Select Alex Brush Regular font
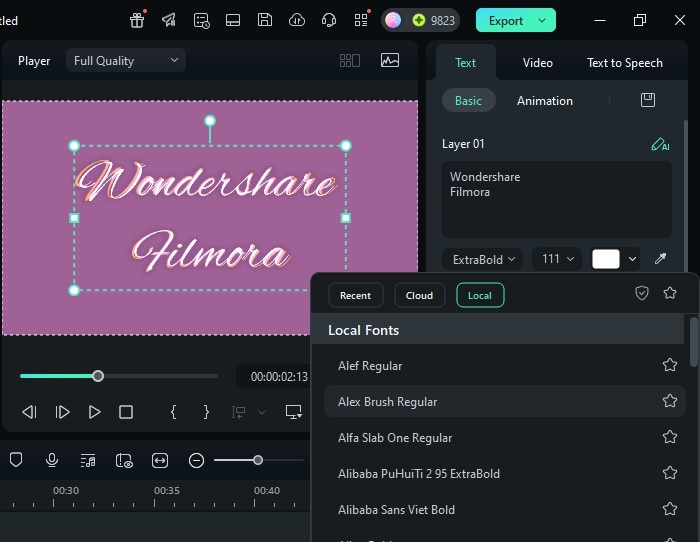700x542 pixels. pyautogui.click(x=504, y=401)
